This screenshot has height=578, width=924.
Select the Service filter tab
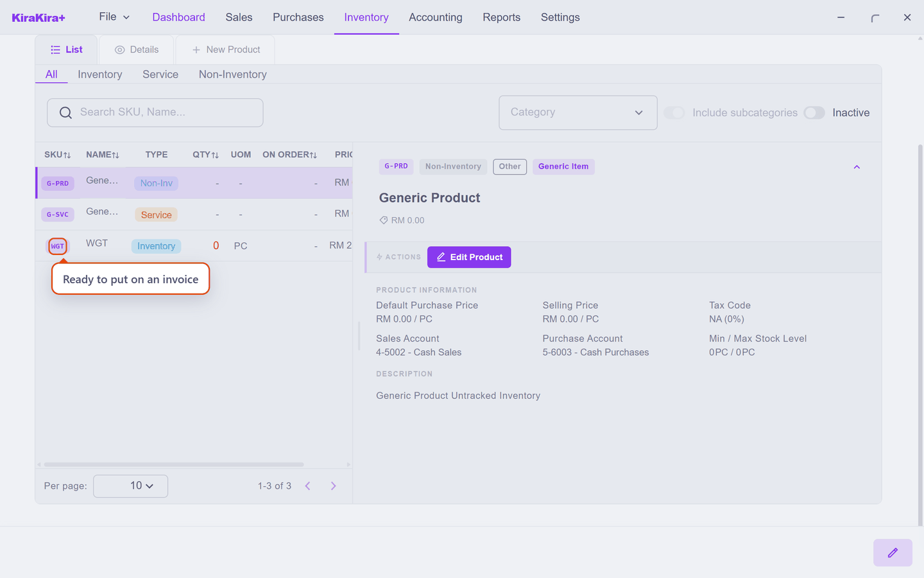coord(160,74)
